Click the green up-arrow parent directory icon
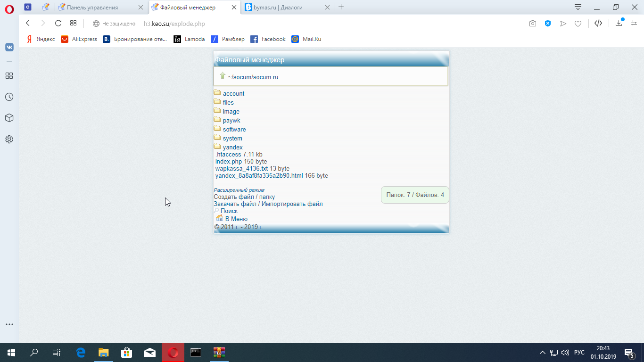This screenshot has width=644, height=362. (223, 76)
